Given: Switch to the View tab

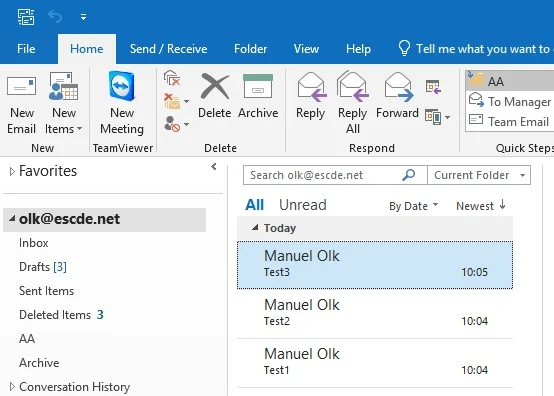Looking at the screenshot, I should click(306, 49).
